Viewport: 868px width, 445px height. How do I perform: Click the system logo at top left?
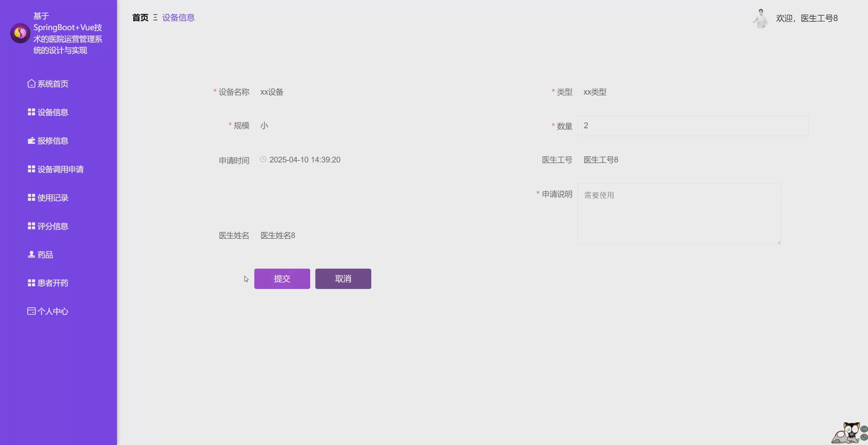pyautogui.click(x=20, y=33)
